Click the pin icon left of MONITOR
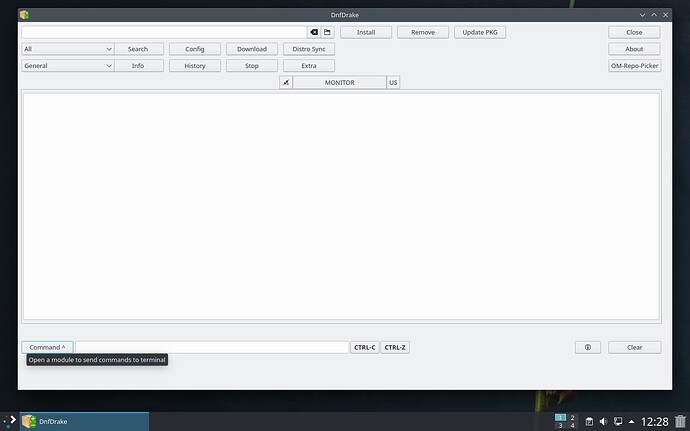Screen dimensions: 690x431 286,82
